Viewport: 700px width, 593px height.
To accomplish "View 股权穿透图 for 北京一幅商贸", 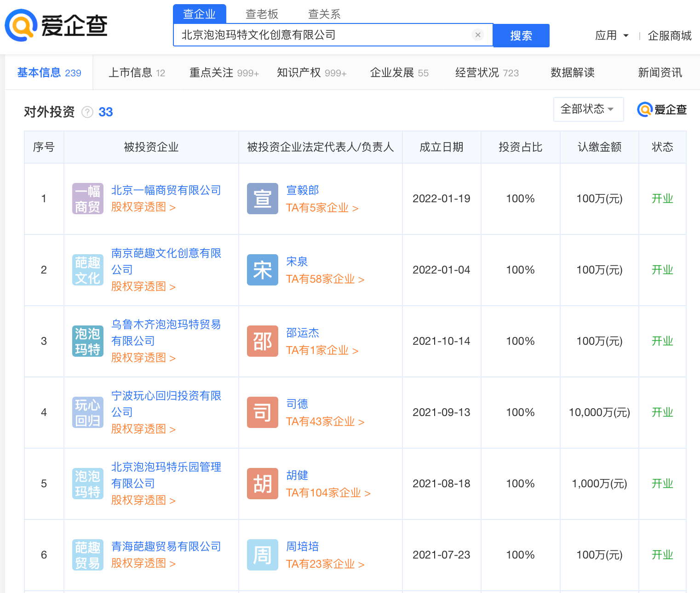I will pos(143,207).
